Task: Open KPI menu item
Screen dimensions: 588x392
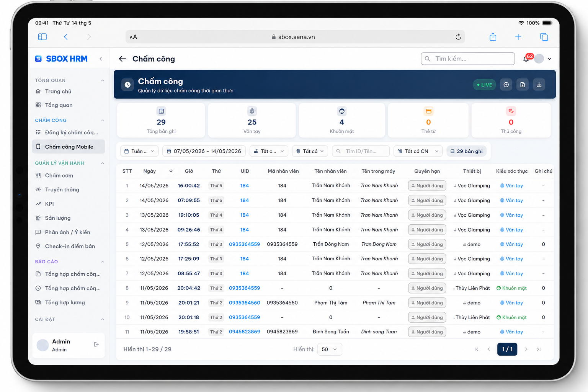Action: 69,204
